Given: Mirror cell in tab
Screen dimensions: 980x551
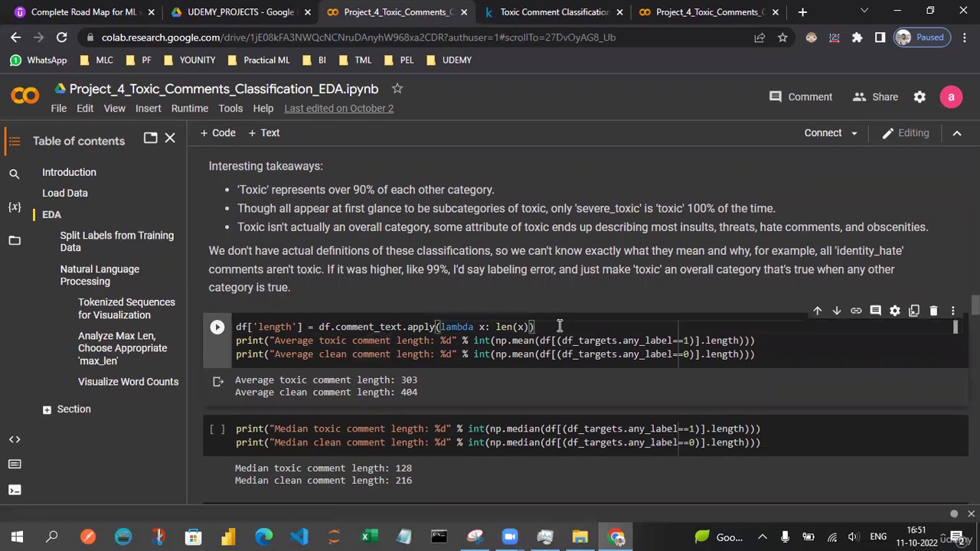Looking at the screenshot, I should [914, 311].
